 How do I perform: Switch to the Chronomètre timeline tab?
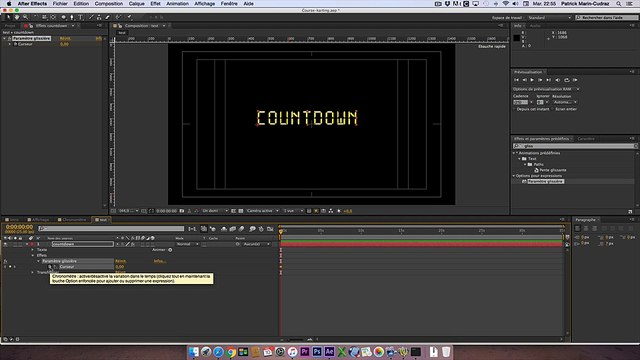tap(74, 220)
